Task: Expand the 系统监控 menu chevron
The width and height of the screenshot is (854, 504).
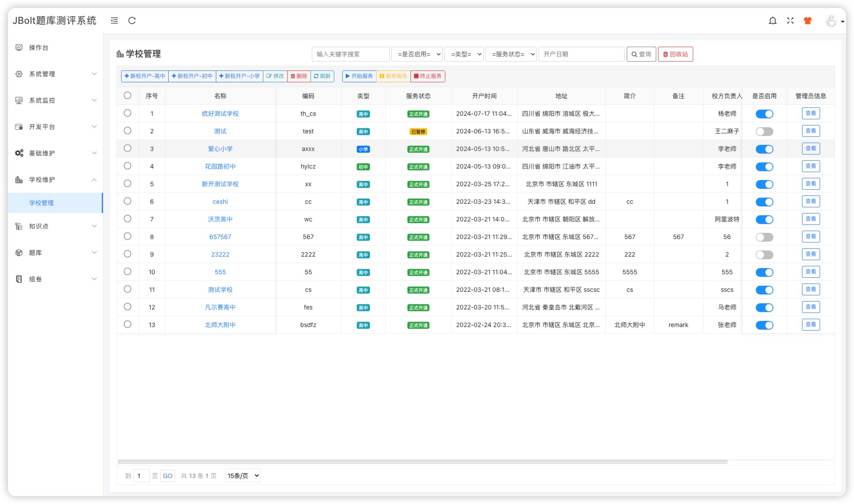Action: tap(94, 100)
